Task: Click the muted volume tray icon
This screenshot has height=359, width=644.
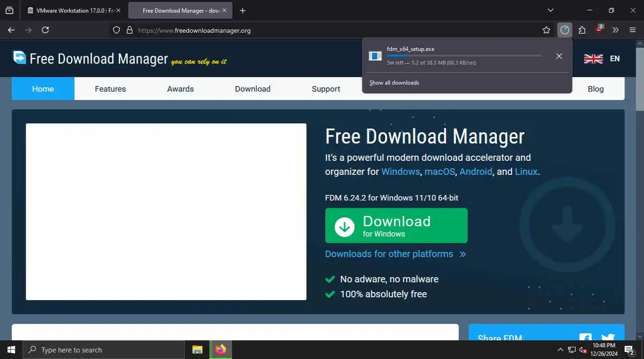Action: pyautogui.click(x=583, y=350)
